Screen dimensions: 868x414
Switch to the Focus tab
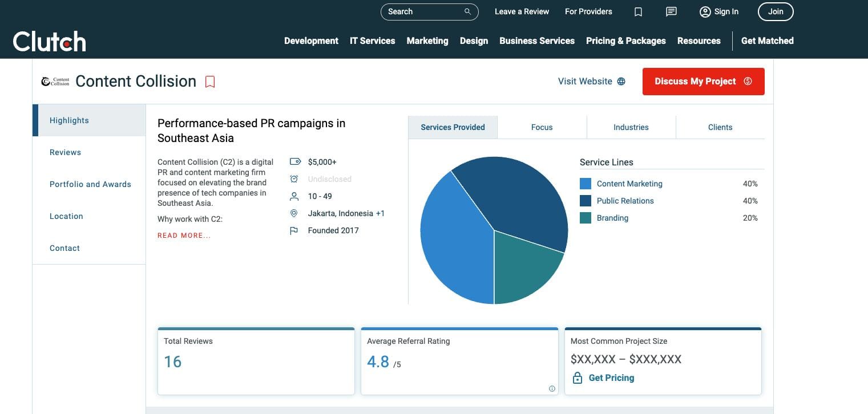542,127
